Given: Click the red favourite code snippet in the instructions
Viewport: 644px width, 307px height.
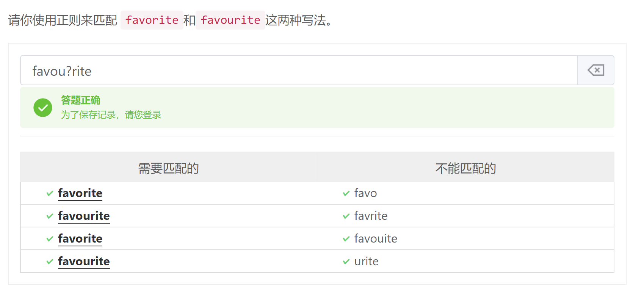Looking at the screenshot, I should click(x=230, y=20).
